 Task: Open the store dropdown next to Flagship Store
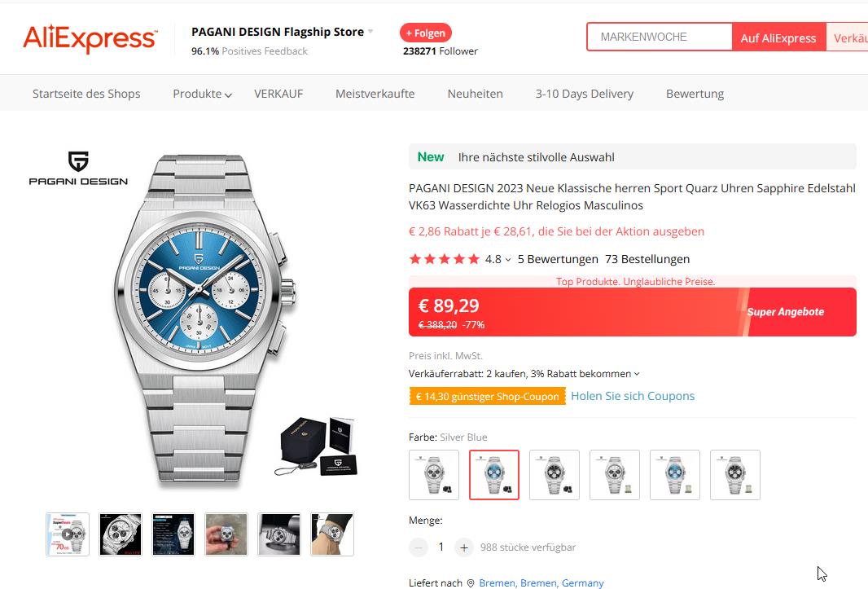tap(370, 32)
